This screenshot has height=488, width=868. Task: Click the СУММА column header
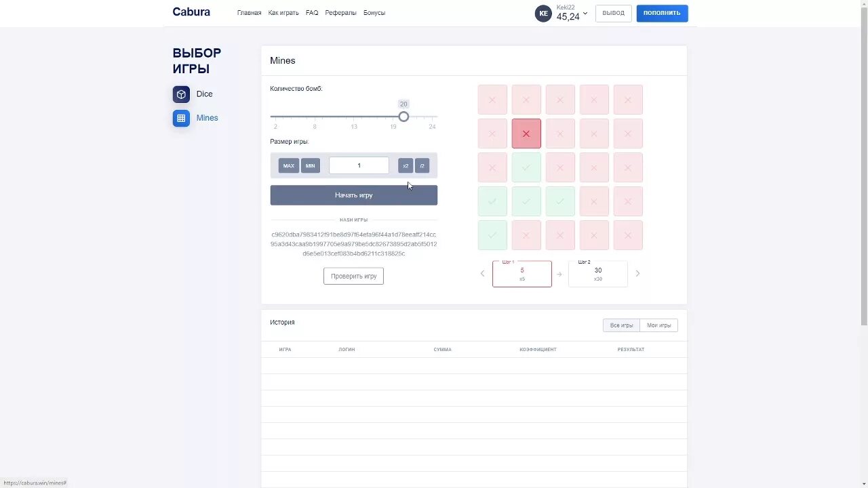(x=442, y=350)
